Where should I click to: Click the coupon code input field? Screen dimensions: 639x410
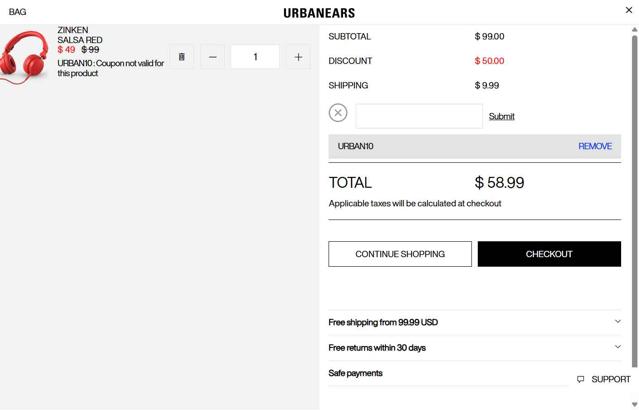coord(419,116)
